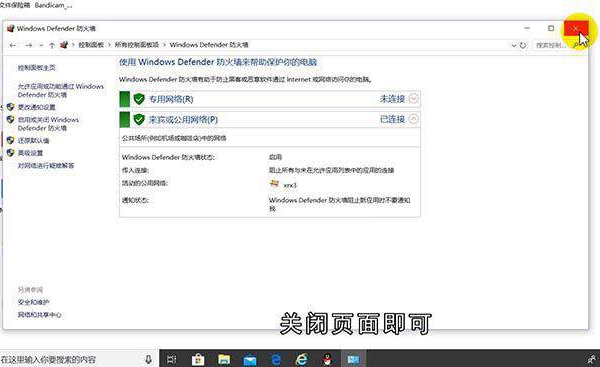Viewport: 600px width, 367px height.
Task: Go back with the navigation arrow
Action: [x=13, y=45]
